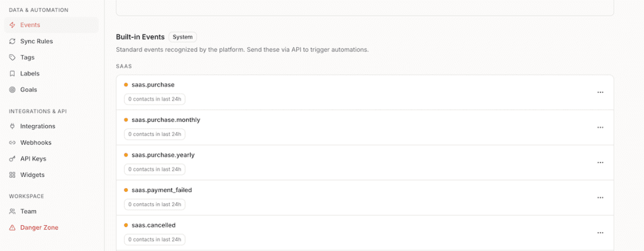The image size is (644, 251).
Task: Click the Webhooks link icon
Action: click(13, 143)
